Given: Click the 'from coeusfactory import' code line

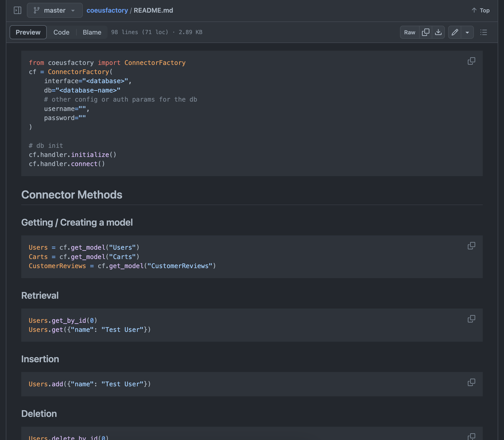Looking at the screenshot, I should click(x=107, y=63).
